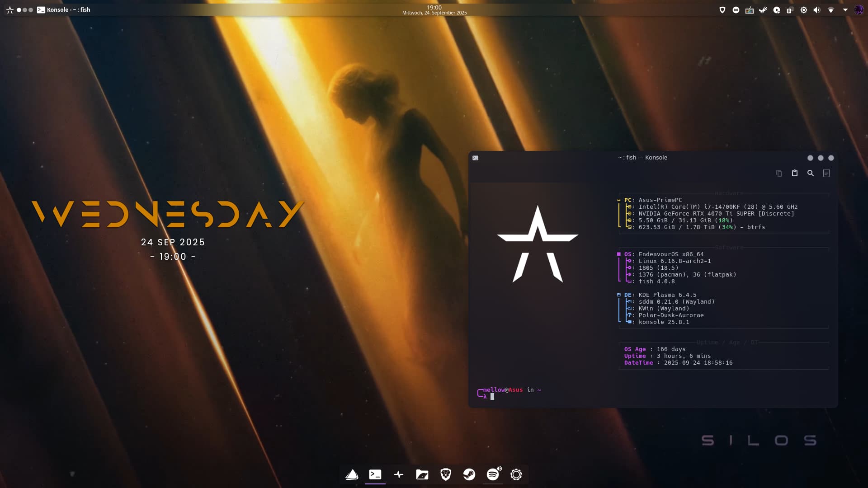Open System Settings gear in the dock
868x488 pixels.
pos(516,474)
